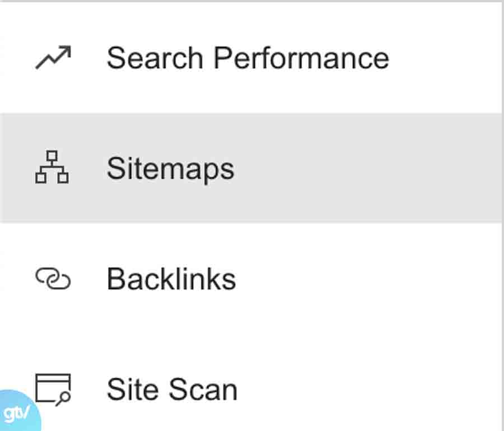
Task: Click the highlighted gray Sitemaps row background
Action: click(364, 168)
